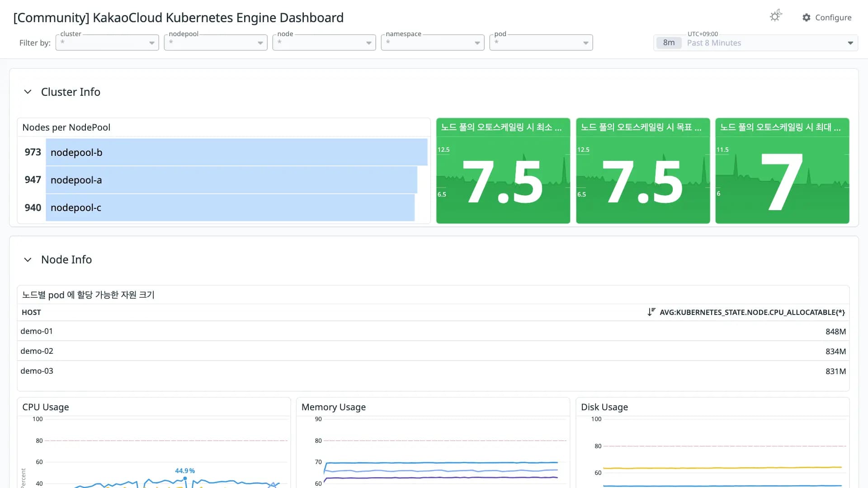Click the middle autoscaling widget showing 7.5
Screen dimensions: 868x488
[x=643, y=171]
